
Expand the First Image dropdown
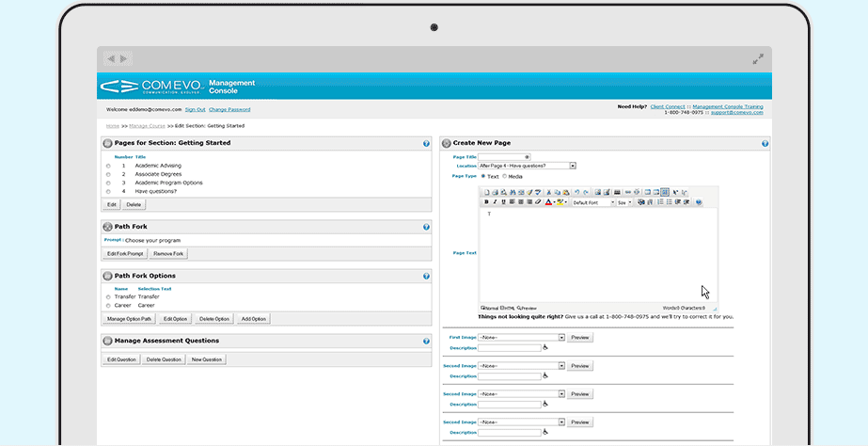pyautogui.click(x=561, y=337)
